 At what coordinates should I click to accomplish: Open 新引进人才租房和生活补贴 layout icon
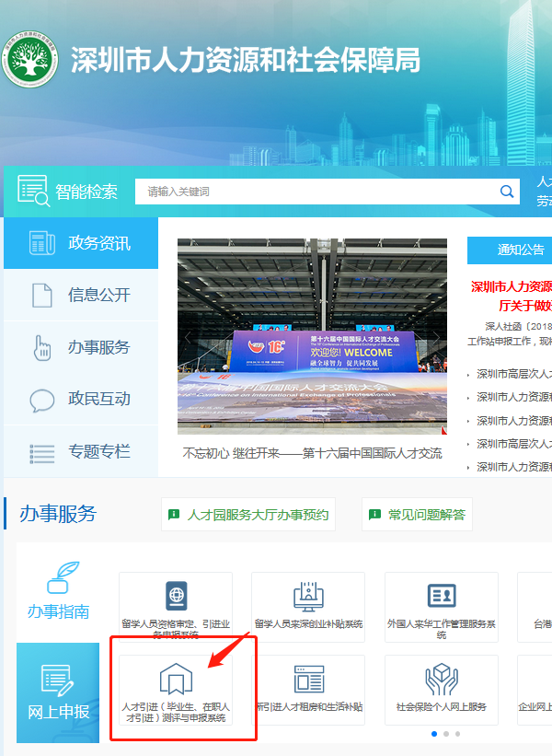[309, 679]
